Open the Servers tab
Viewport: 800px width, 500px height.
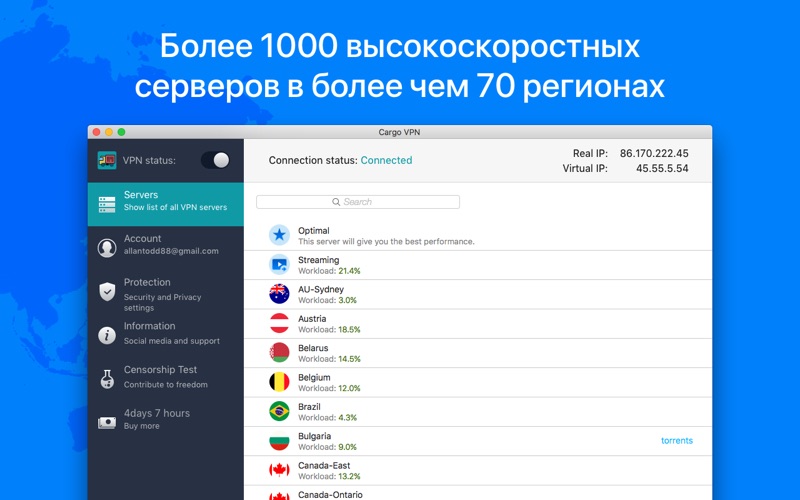tap(166, 204)
